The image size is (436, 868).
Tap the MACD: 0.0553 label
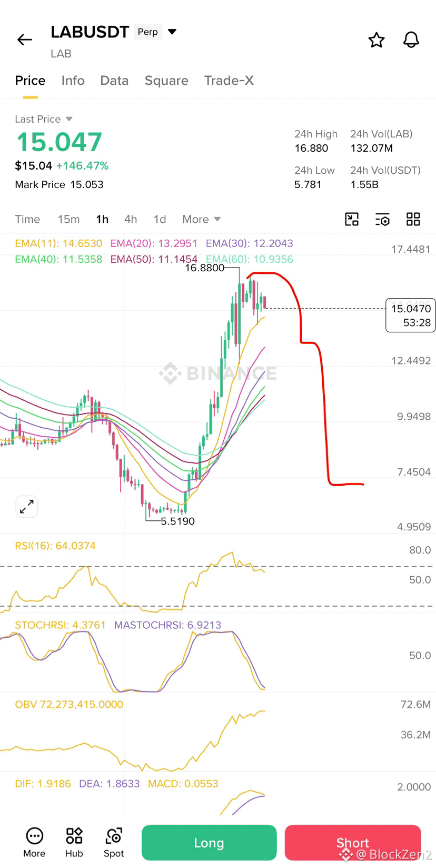(x=183, y=784)
